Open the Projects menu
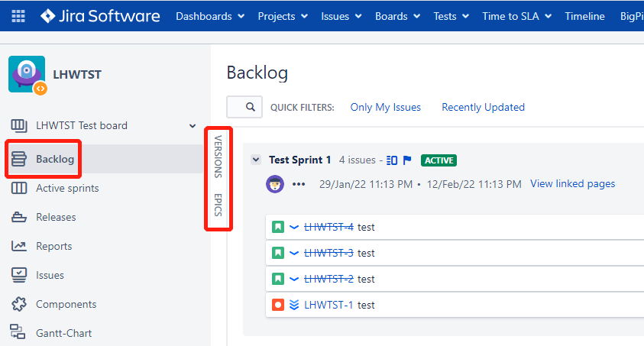 (x=283, y=16)
